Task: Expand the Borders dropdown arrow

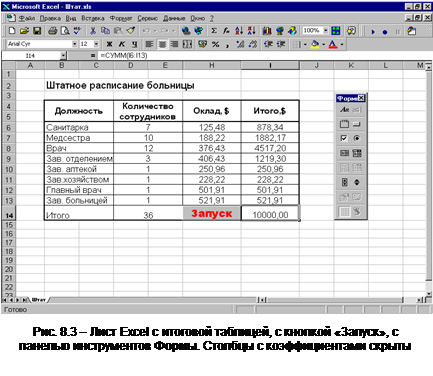Action: [x=305, y=44]
